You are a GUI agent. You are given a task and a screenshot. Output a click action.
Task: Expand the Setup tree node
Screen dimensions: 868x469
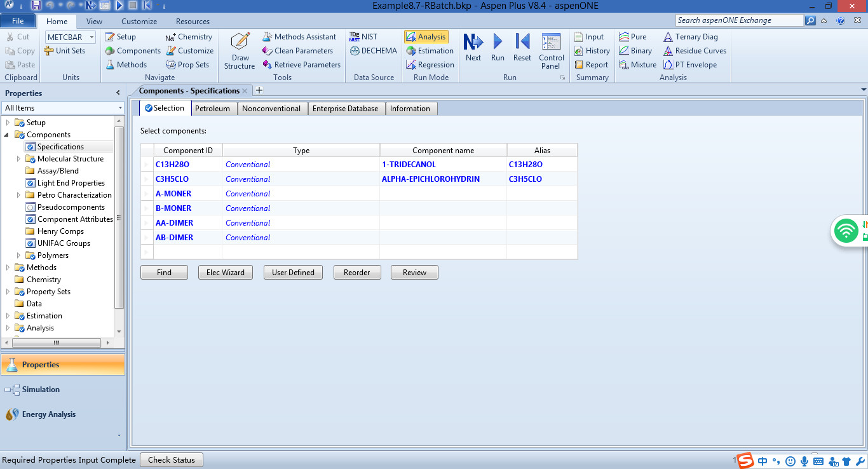8,123
